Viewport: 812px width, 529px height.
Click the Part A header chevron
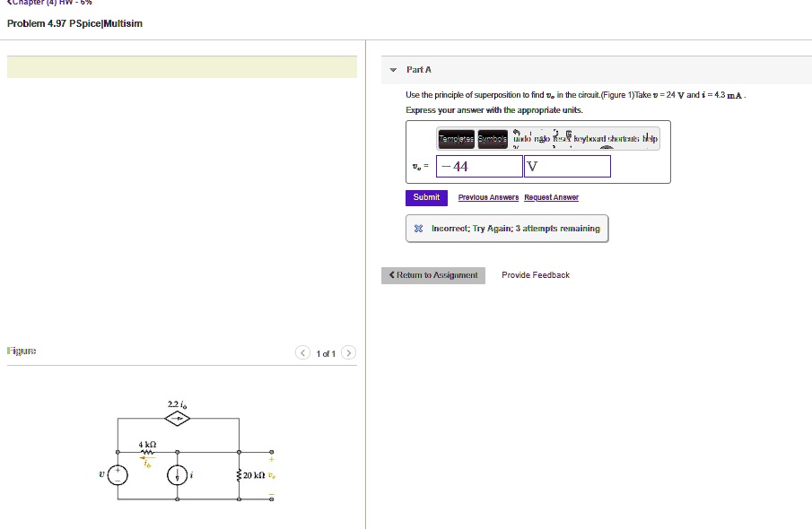[391, 69]
